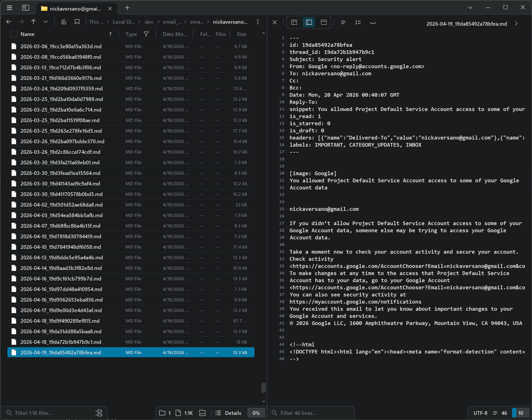Open the hamburger main menu

coord(9,8)
